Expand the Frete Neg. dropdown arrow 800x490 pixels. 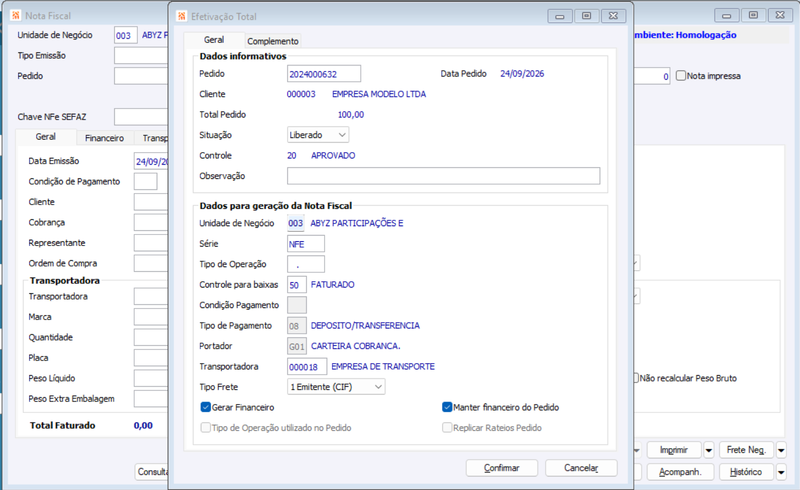[781, 450]
